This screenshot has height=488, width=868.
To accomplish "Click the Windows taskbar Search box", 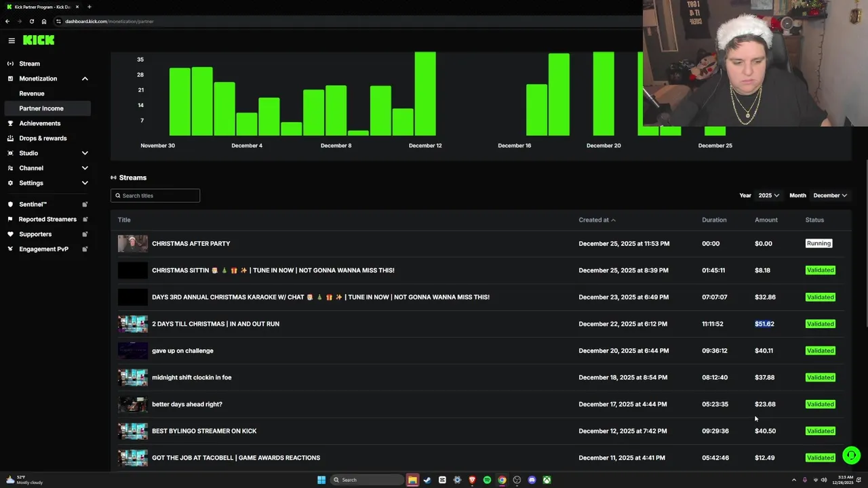I will (366, 480).
